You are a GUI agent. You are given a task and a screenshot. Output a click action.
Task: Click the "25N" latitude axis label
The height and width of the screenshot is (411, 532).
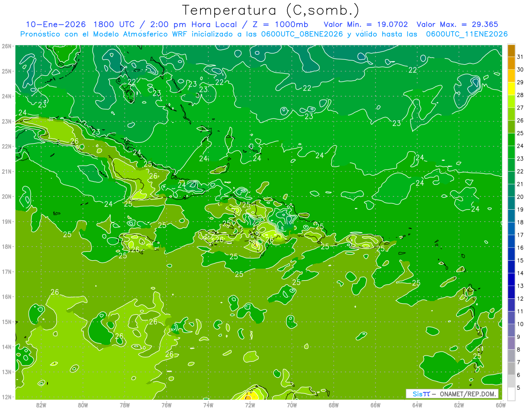(x=7, y=71)
